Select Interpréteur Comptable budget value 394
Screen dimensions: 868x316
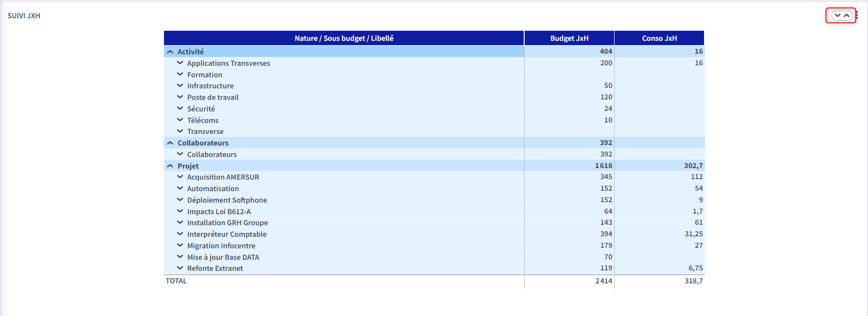click(x=606, y=234)
